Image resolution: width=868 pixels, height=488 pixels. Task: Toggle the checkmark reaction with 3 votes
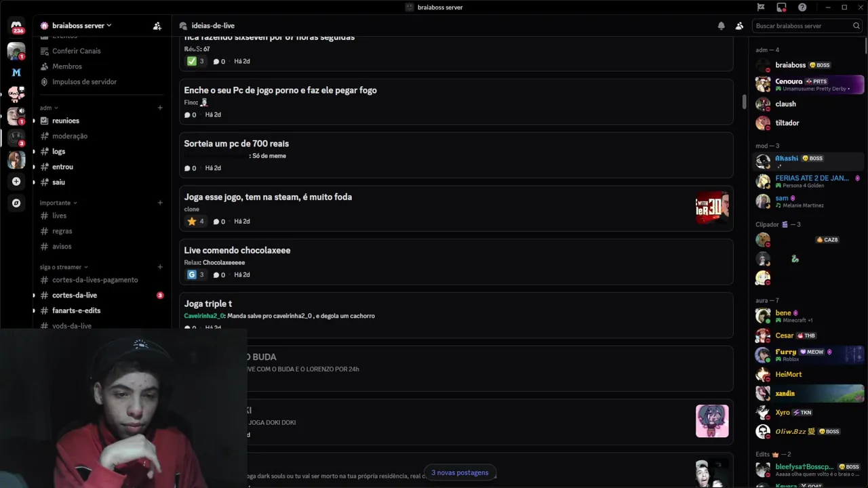point(195,61)
